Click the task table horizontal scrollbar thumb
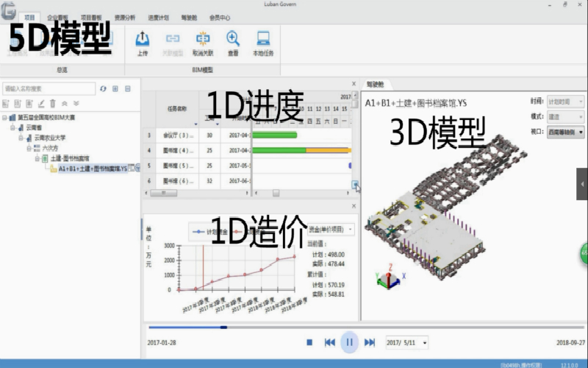The height and width of the screenshot is (368, 588). [x=163, y=193]
